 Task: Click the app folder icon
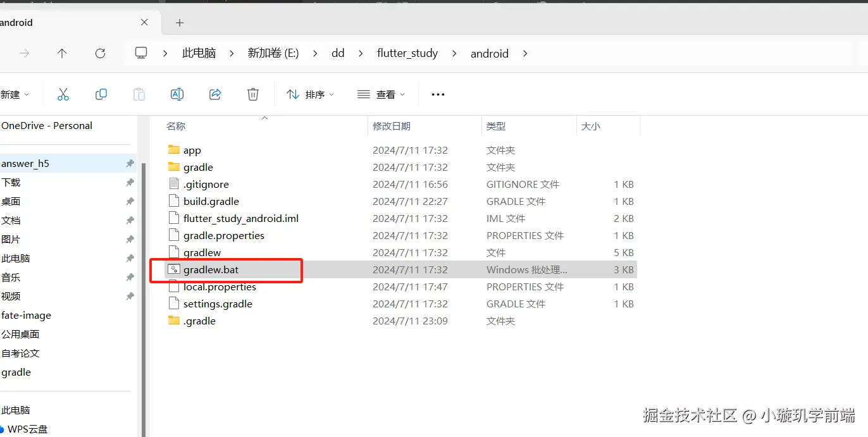click(x=174, y=150)
